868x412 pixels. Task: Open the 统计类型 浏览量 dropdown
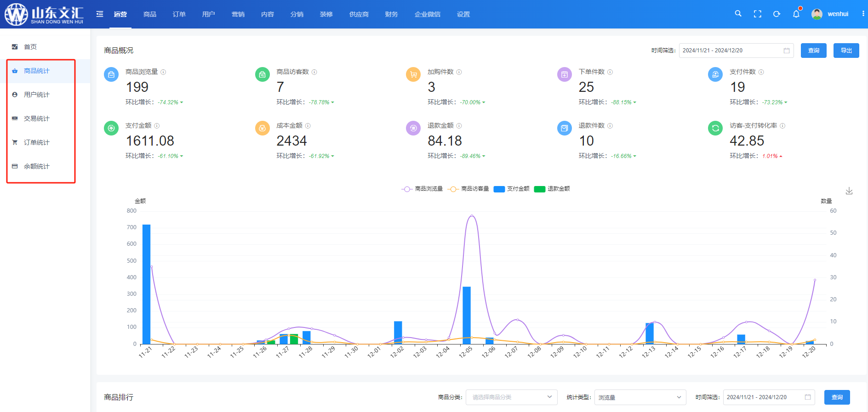tap(640, 397)
